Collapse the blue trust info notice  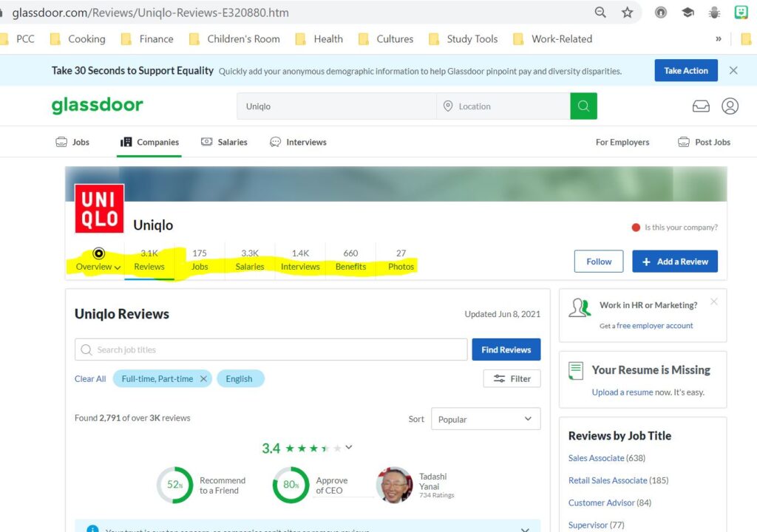click(x=525, y=530)
